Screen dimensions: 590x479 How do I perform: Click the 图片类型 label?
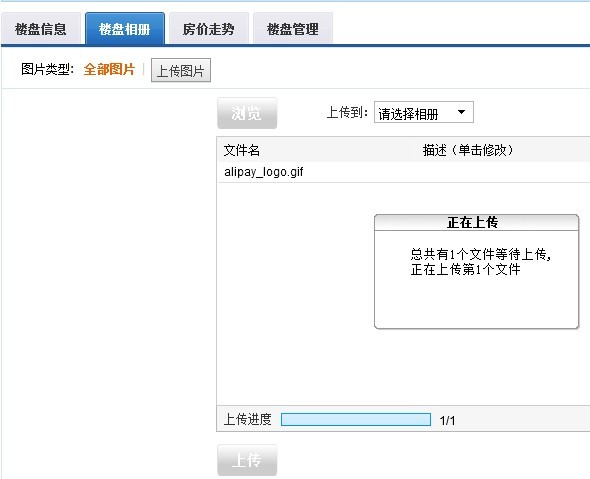click(x=47, y=69)
